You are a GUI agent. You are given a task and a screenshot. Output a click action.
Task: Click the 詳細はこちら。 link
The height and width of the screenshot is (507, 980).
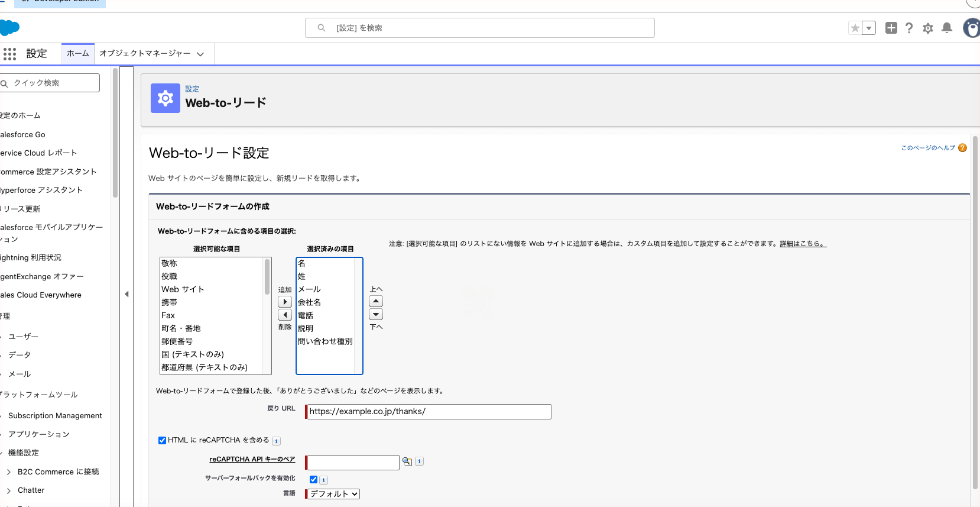click(x=803, y=244)
